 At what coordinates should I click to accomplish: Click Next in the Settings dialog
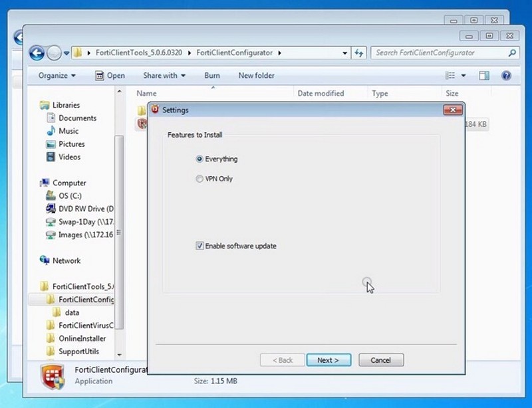point(329,360)
